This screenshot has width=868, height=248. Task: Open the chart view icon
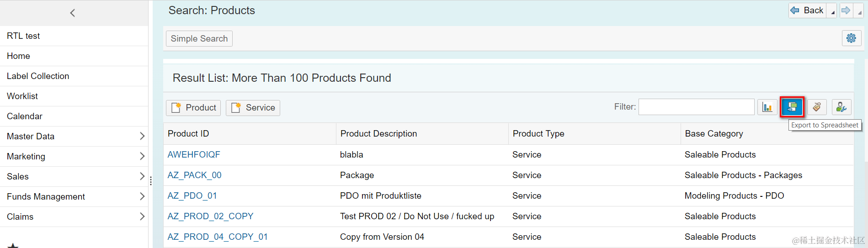point(767,107)
